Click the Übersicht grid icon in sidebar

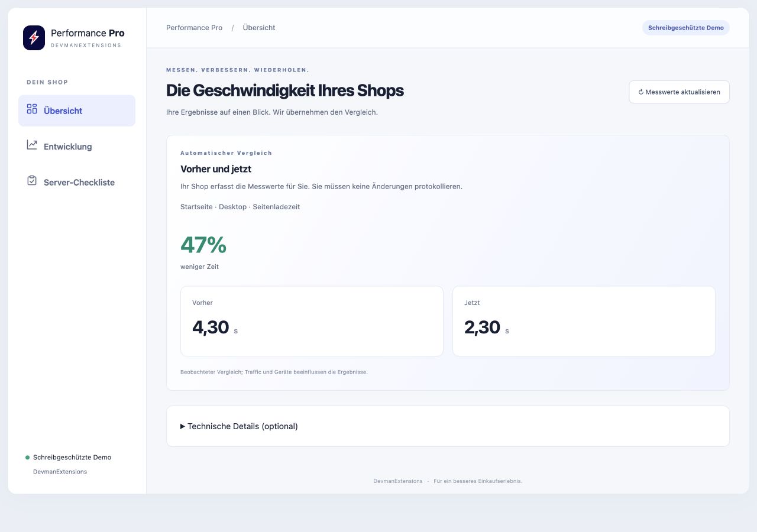click(x=32, y=109)
